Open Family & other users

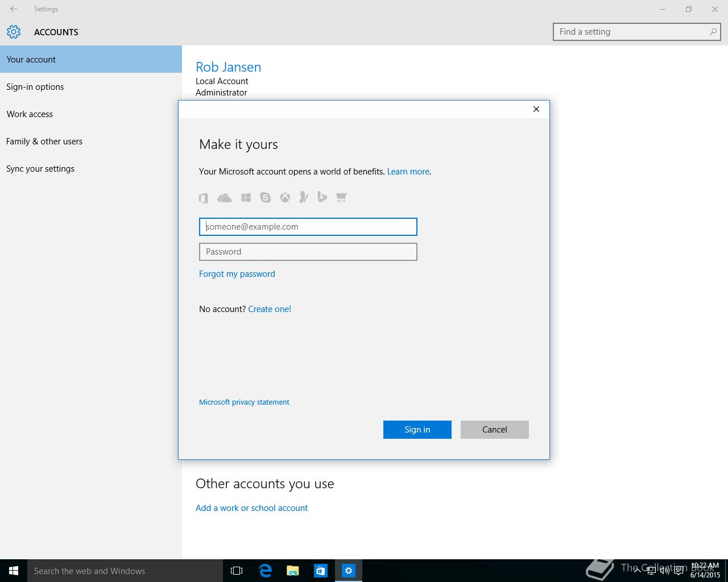[91, 141]
